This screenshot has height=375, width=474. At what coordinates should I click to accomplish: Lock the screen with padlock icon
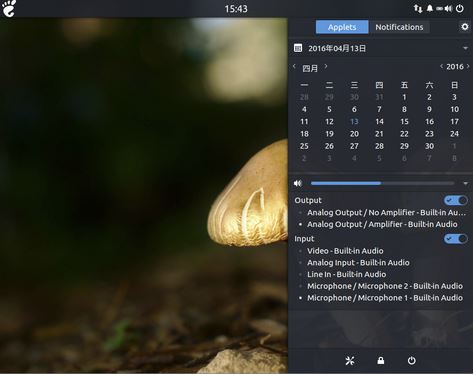tap(381, 361)
